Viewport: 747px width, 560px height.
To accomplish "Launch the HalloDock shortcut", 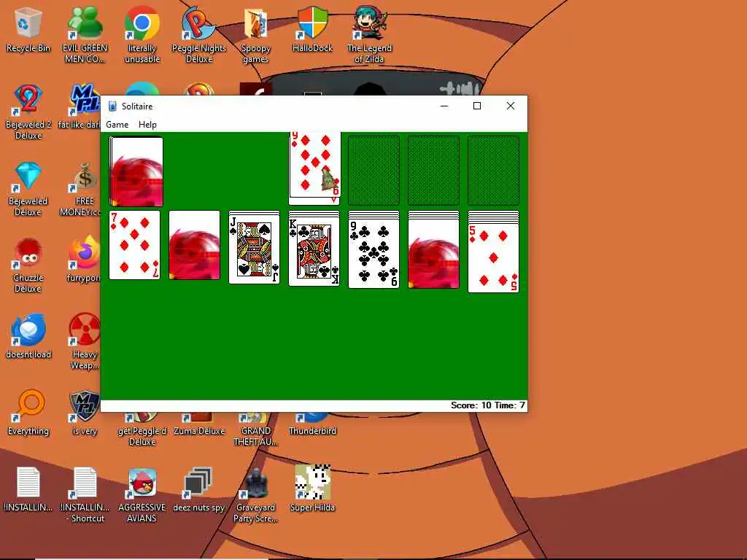I will pyautogui.click(x=312, y=30).
